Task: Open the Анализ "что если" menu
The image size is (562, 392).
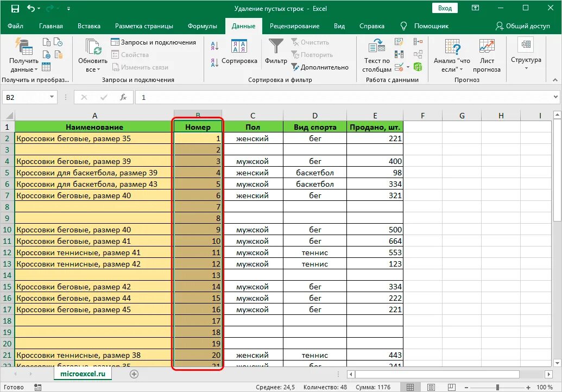Action: coord(452,55)
